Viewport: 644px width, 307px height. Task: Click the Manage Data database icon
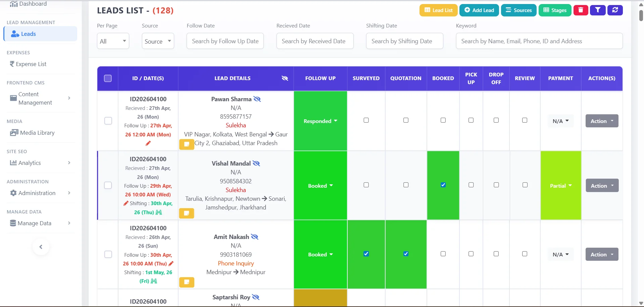13,223
